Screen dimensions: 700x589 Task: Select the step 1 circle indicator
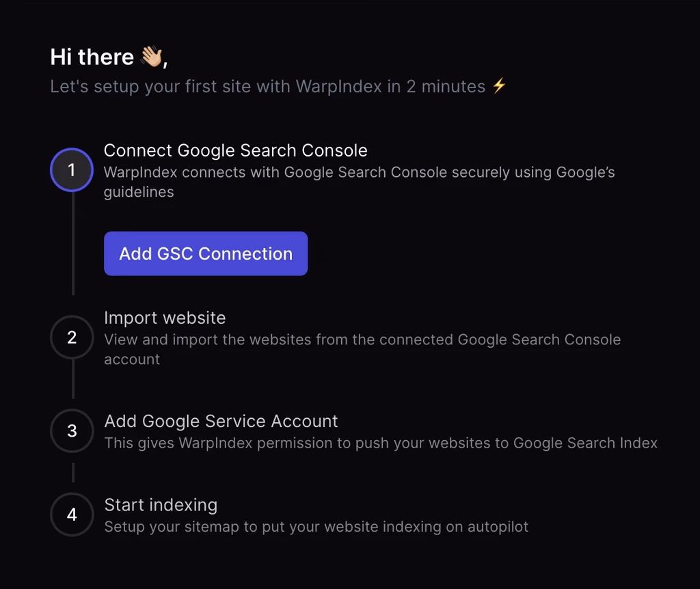[x=72, y=169]
